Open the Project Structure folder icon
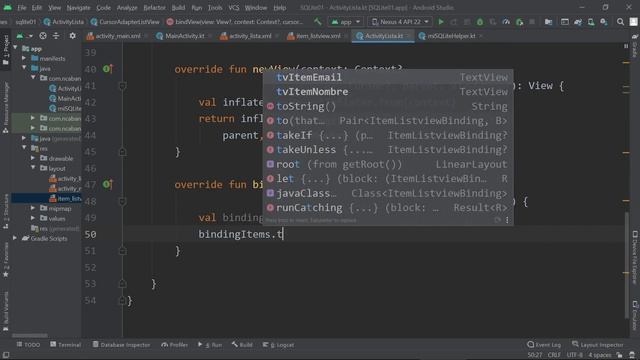The height and width of the screenshot is (360, 640). [549, 22]
